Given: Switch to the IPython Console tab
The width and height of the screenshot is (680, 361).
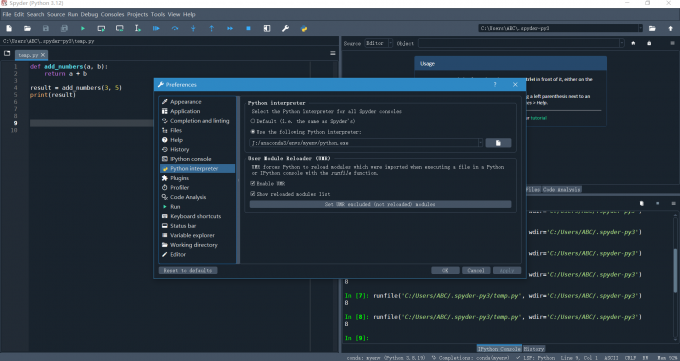Looking at the screenshot, I should (499, 349).
